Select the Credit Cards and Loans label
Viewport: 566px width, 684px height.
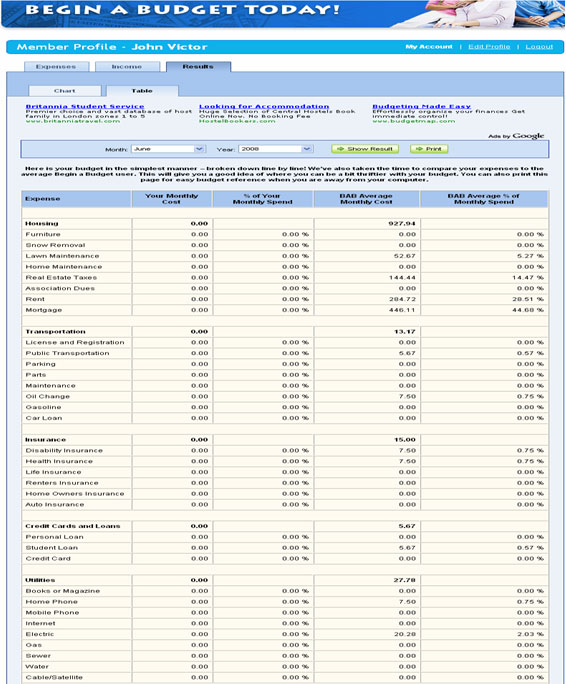[72, 527]
